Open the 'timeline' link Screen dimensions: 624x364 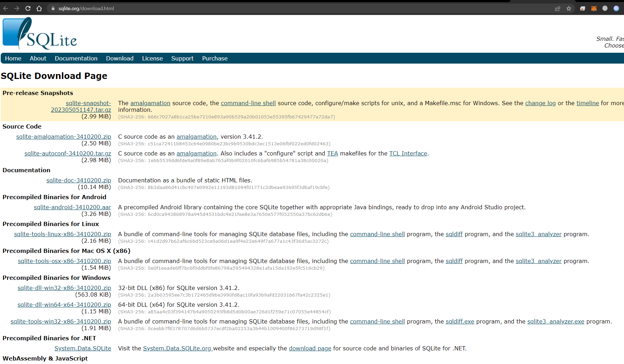pyautogui.click(x=588, y=103)
